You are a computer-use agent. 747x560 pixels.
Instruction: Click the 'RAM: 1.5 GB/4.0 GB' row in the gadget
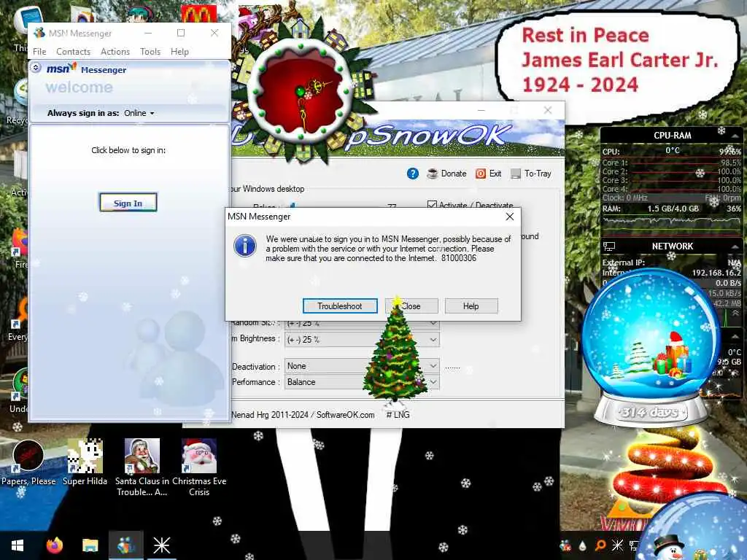pyautogui.click(x=672, y=209)
